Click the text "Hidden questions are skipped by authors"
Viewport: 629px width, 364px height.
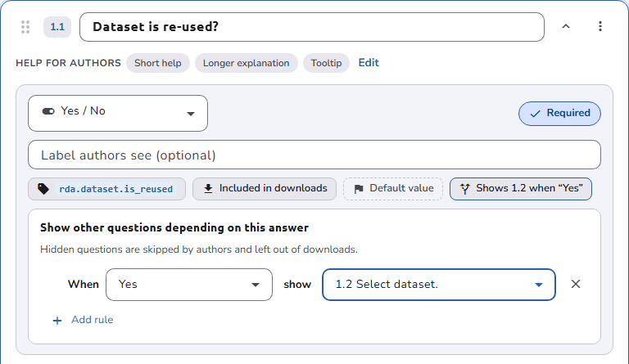tap(136, 249)
